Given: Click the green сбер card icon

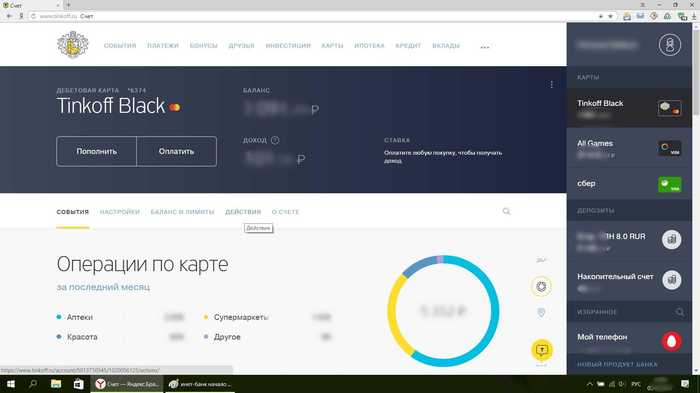Looking at the screenshot, I should point(670,184).
